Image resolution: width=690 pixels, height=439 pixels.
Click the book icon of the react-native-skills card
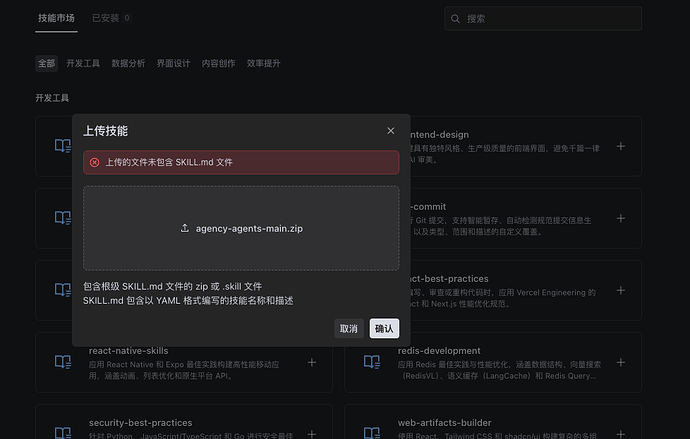tap(63, 362)
